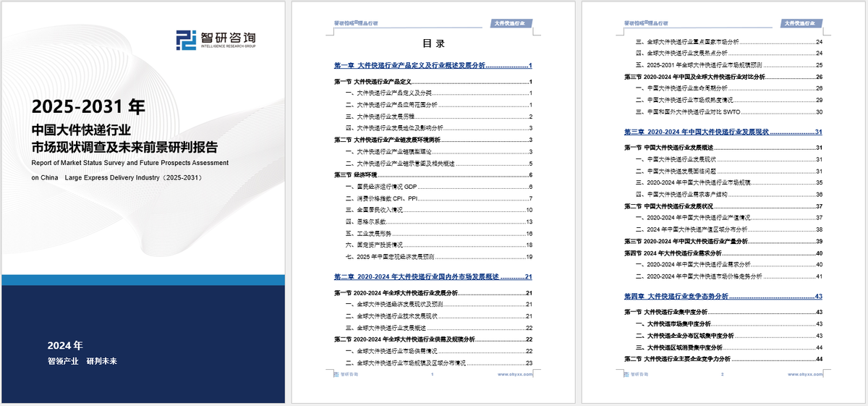The height and width of the screenshot is (406, 868).
Task: Select entry 一、中国大件快递行业生命周期分析
Action: click(728, 88)
